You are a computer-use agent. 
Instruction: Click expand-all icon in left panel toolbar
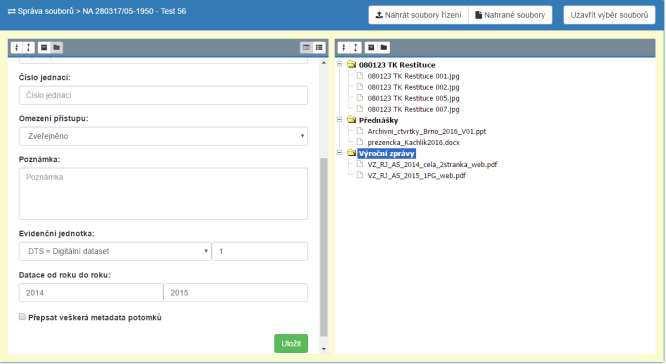[x=28, y=48]
